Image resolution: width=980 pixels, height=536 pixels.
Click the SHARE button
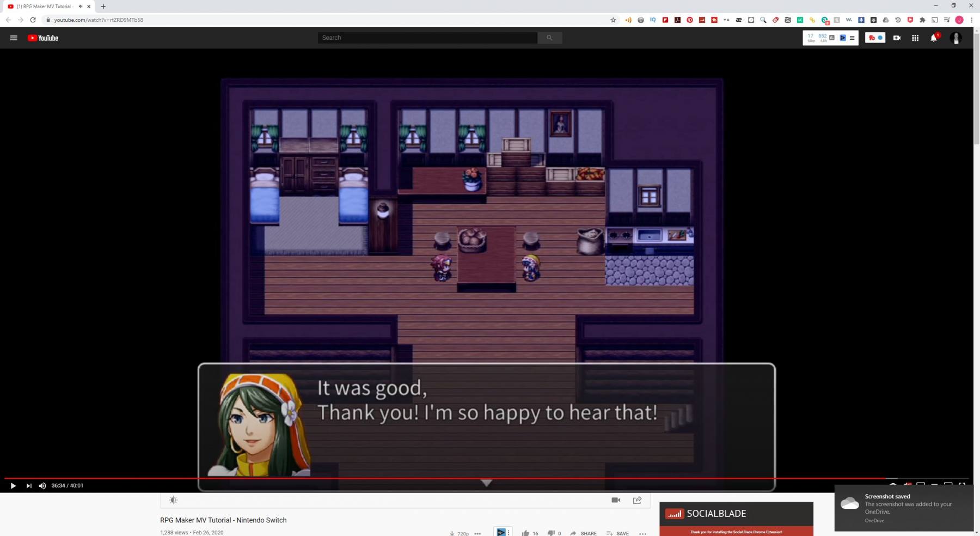coord(584,533)
